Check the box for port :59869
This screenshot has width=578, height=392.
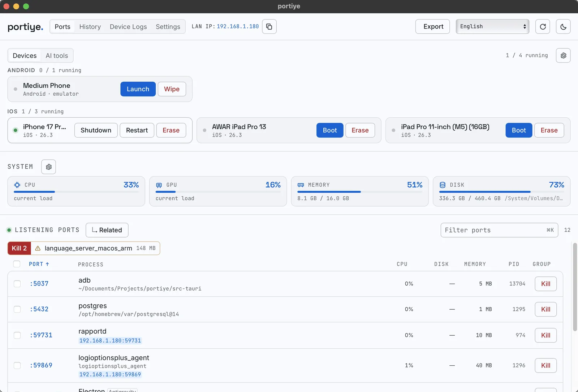(17, 365)
